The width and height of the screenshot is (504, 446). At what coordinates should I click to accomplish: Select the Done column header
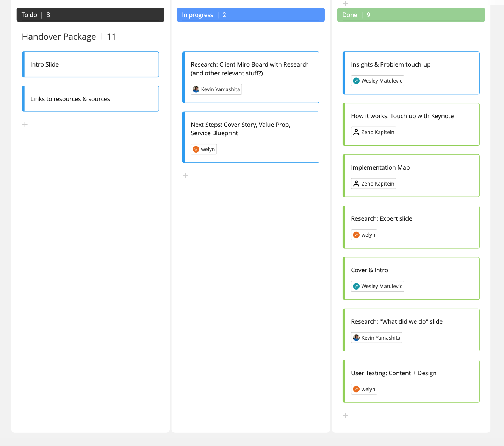click(411, 14)
